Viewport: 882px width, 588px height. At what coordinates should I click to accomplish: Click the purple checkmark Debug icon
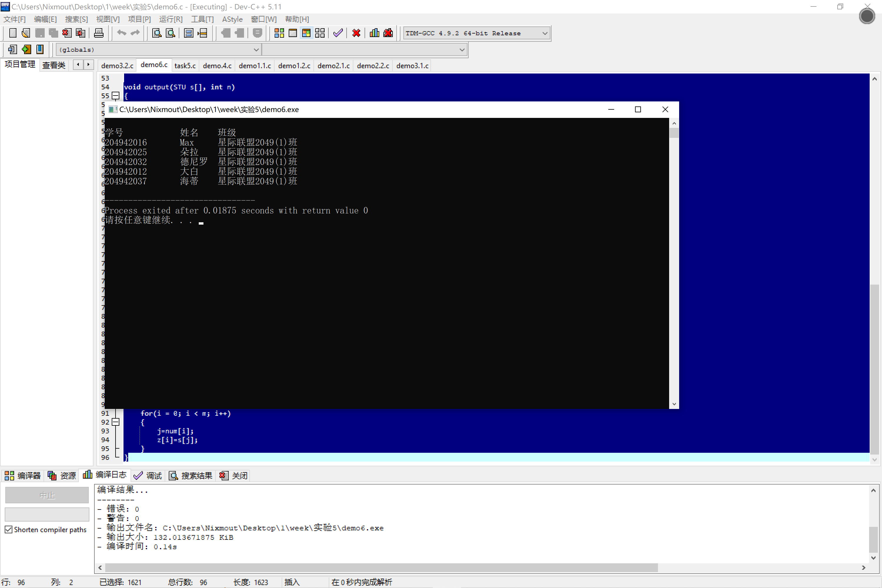pos(338,33)
